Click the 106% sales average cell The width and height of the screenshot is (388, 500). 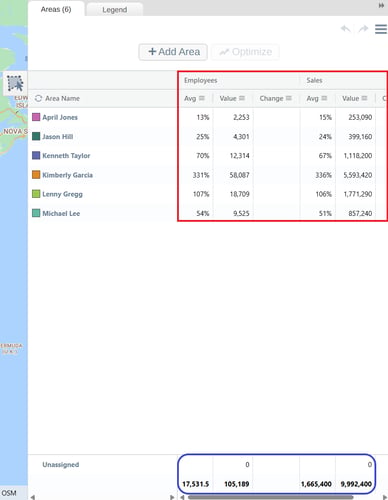324,194
